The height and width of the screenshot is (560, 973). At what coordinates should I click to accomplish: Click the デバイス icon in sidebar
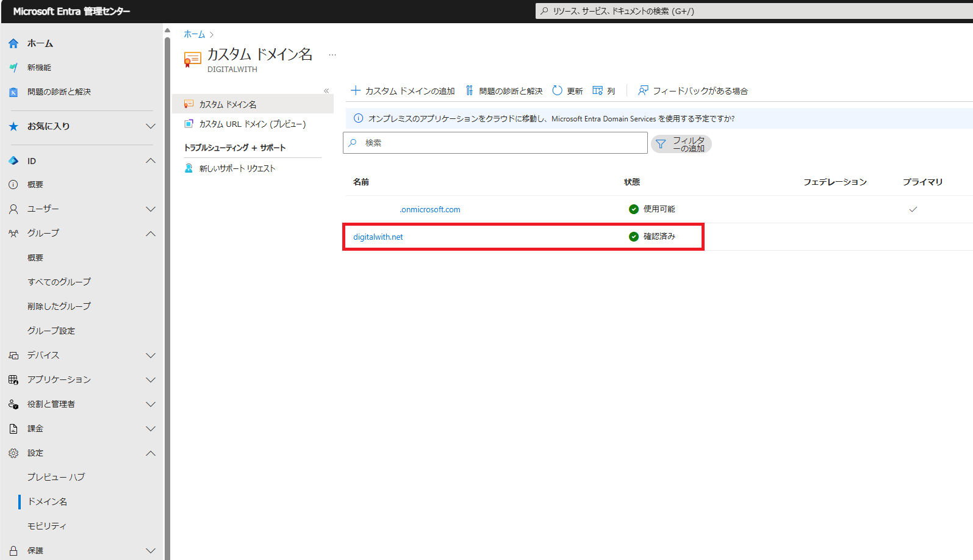pyautogui.click(x=13, y=356)
